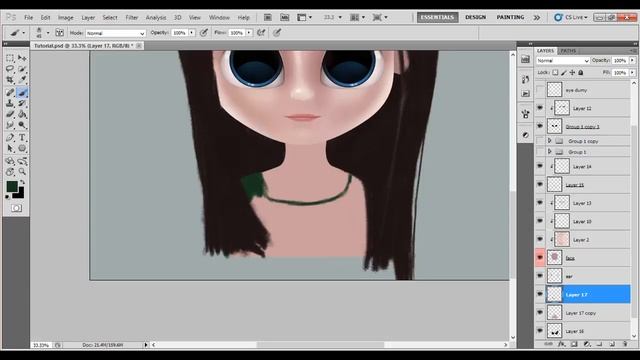Select the Ellipse shape tool
This screenshot has width=640, height=360.
[22, 149]
